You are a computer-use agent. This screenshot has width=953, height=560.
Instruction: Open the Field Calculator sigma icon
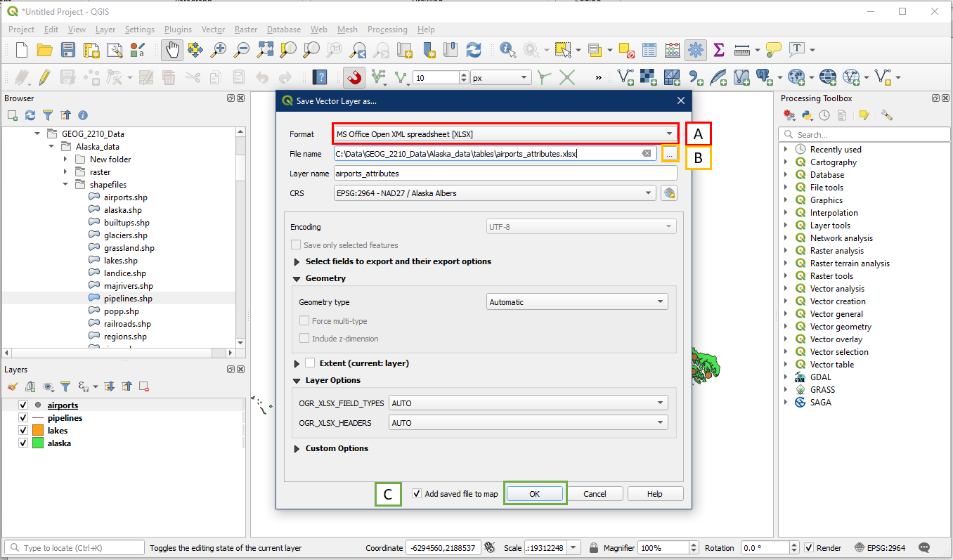(718, 50)
